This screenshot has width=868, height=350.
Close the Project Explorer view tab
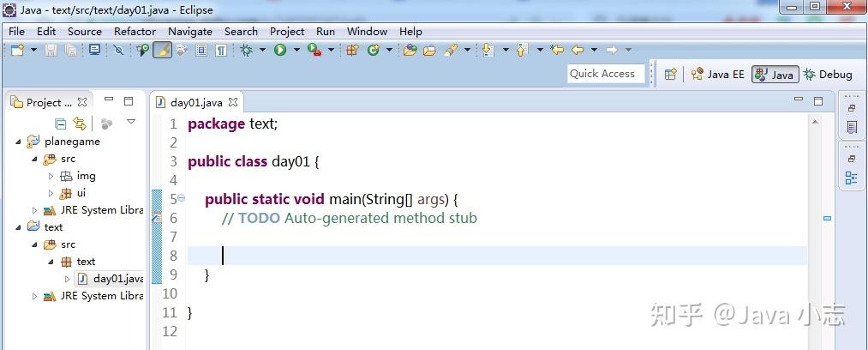(82, 102)
